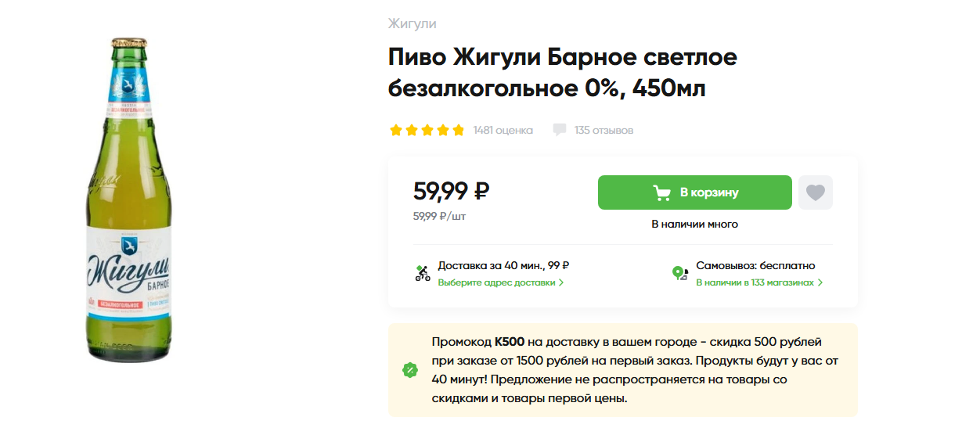Select the Выберите адрес доставки link
The image size is (980, 435).
[x=496, y=282]
